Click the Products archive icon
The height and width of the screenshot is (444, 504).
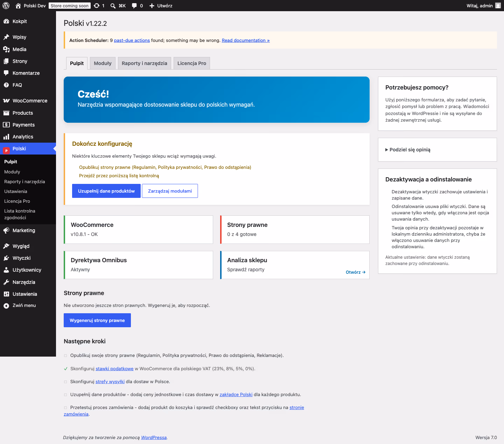pyautogui.click(x=6, y=113)
